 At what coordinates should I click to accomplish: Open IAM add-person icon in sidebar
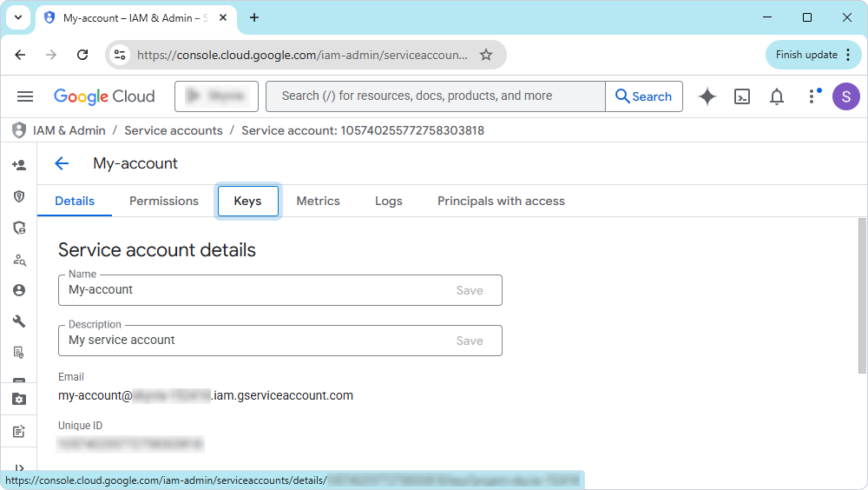[19, 165]
